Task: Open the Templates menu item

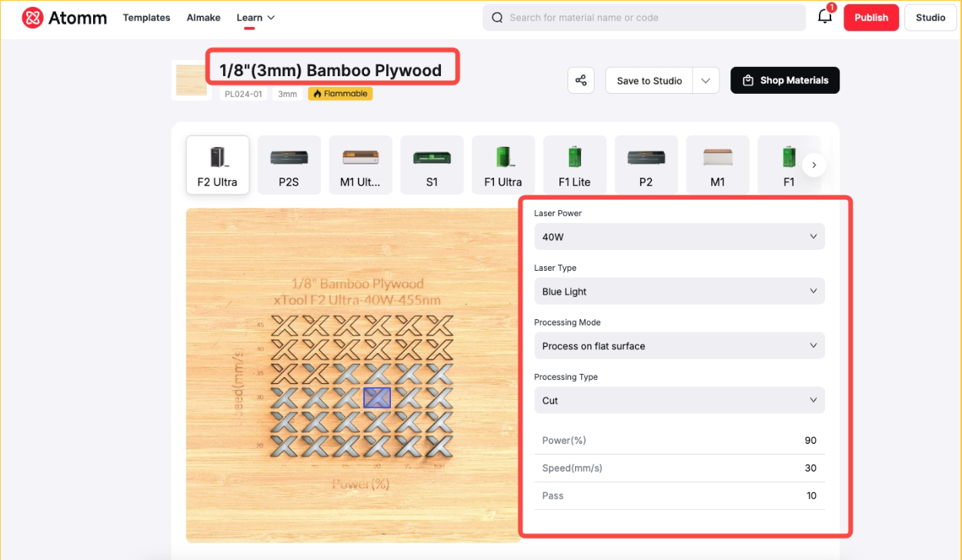Action: 146,18
